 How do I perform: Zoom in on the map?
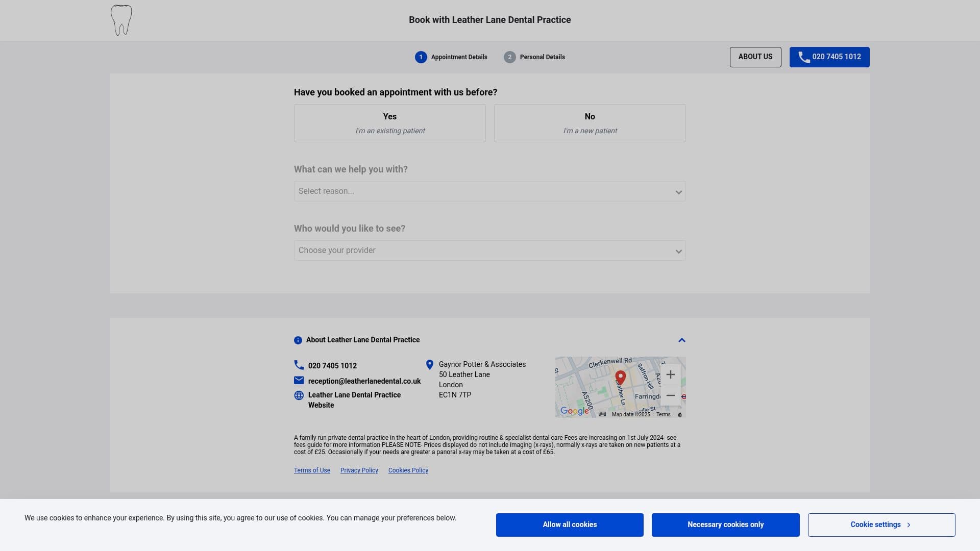671,374
